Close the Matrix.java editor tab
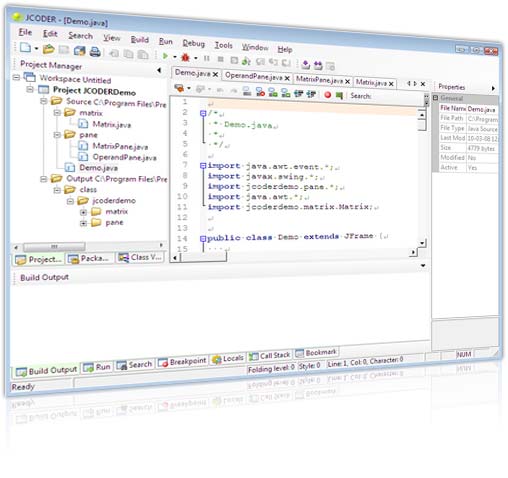The width and height of the screenshot is (508, 478). 391,83
